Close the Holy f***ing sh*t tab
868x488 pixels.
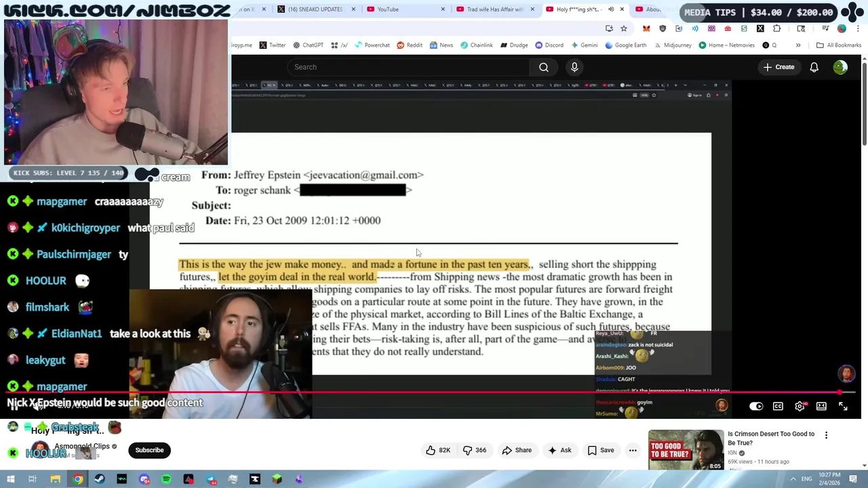[x=622, y=9]
